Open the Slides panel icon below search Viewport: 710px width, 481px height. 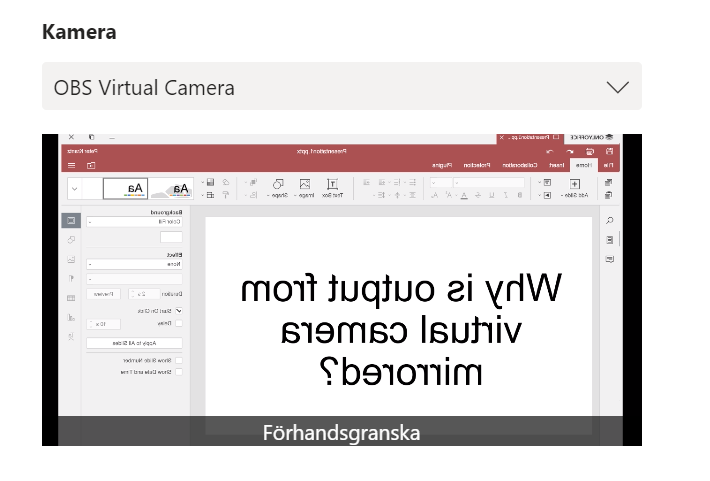tap(609, 240)
